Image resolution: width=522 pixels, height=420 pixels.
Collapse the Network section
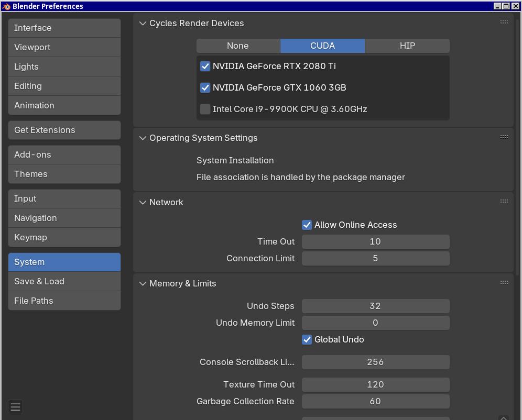(x=143, y=203)
